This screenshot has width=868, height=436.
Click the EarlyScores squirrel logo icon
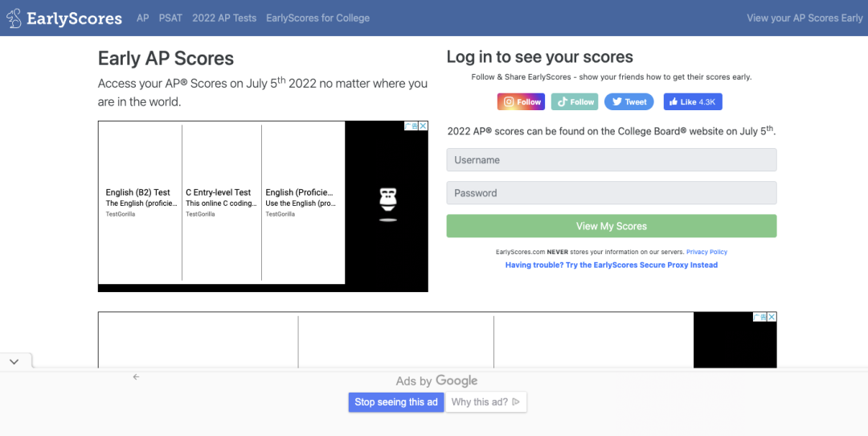pyautogui.click(x=14, y=19)
